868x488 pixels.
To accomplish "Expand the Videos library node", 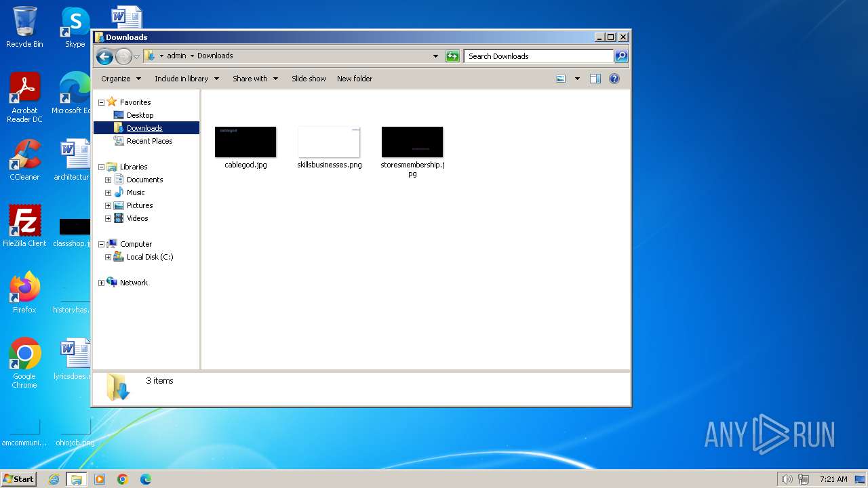I will tap(108, 218).
